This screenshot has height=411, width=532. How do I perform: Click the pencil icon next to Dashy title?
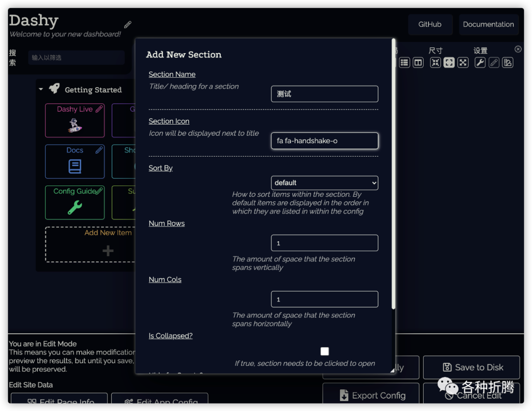(x=128, y=25)
